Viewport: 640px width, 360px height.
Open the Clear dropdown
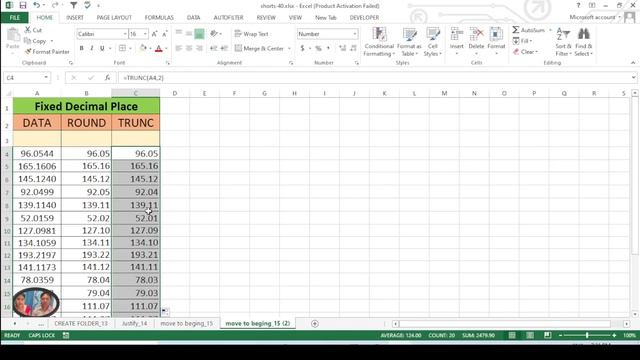[x=525, y=52]
